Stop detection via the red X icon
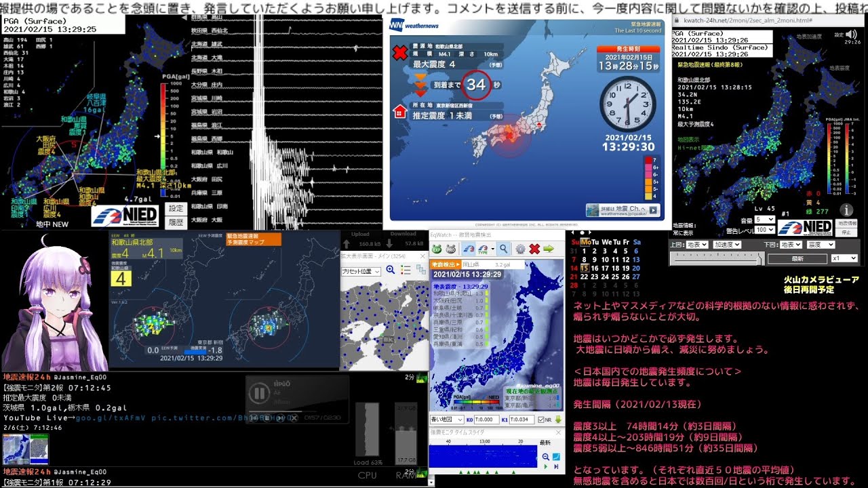This screenshot has height=488, width=868. [535, 249]
